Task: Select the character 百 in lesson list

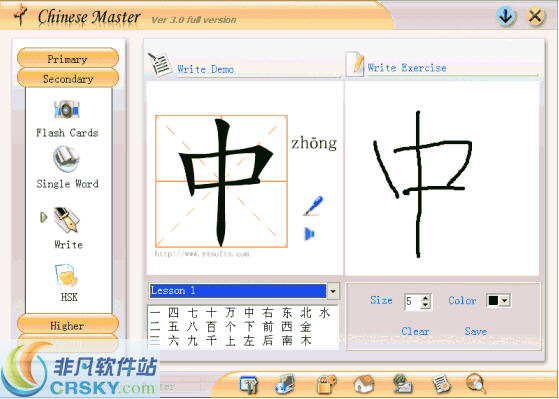Action: point(211,327)
